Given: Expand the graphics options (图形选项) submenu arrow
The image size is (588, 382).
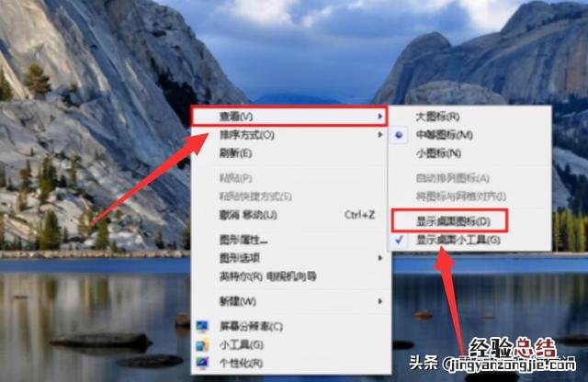Looking at the screenshot, I should [x=380, y=258].
